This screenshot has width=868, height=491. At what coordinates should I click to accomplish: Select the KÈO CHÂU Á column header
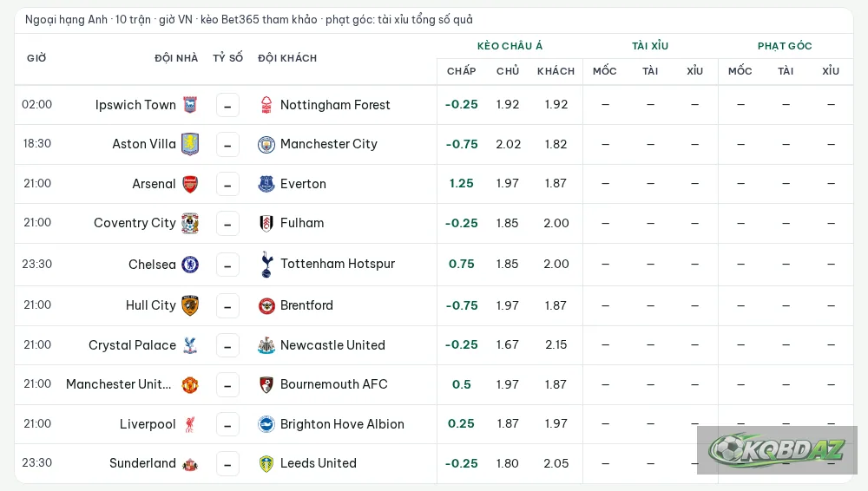(510, 46)
